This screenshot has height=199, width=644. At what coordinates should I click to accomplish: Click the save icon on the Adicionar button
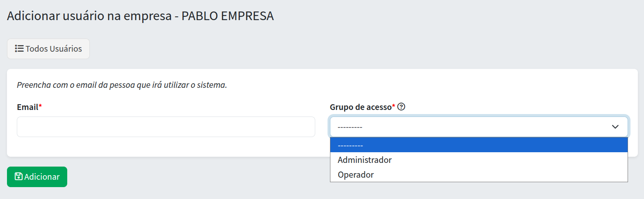(18, 176)
